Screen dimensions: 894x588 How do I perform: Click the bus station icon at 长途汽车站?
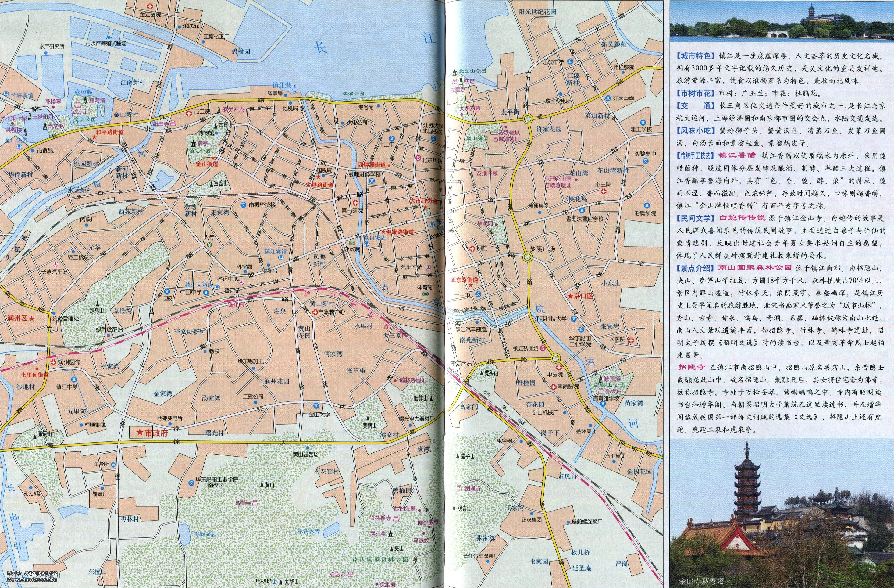(56, 264)
